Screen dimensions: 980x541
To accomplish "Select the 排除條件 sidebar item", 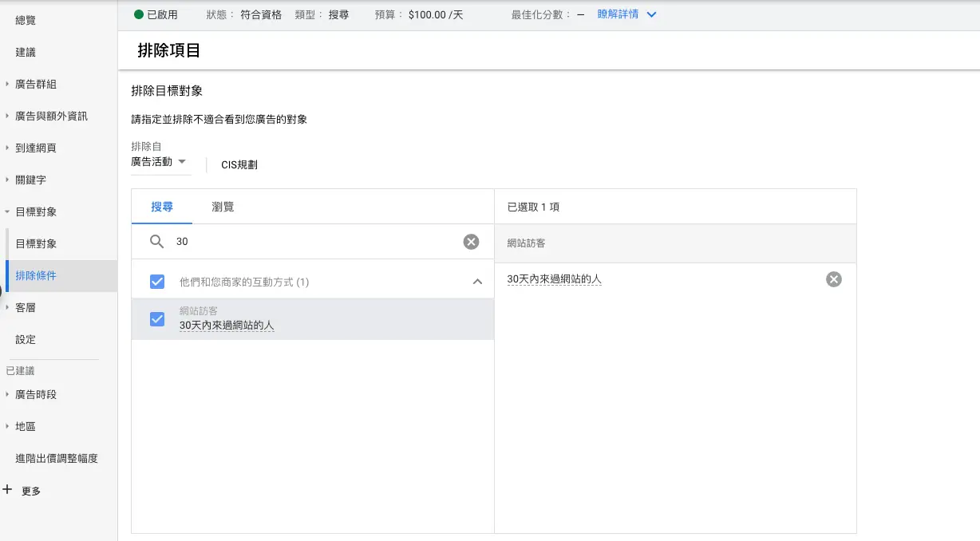I will pyautogui.click(x=61, y=275).
